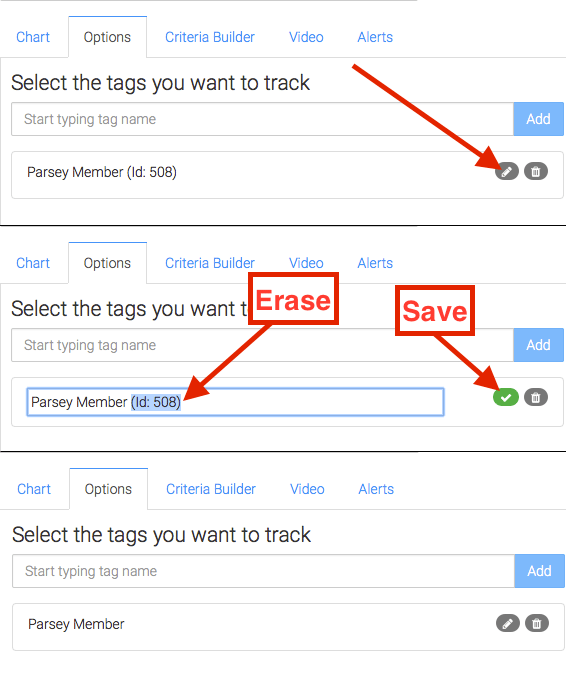This screenshot has height=678, width=566.
Task: Click Add button in middle panel
Action: pyautogui.click(x=538, y=345)
